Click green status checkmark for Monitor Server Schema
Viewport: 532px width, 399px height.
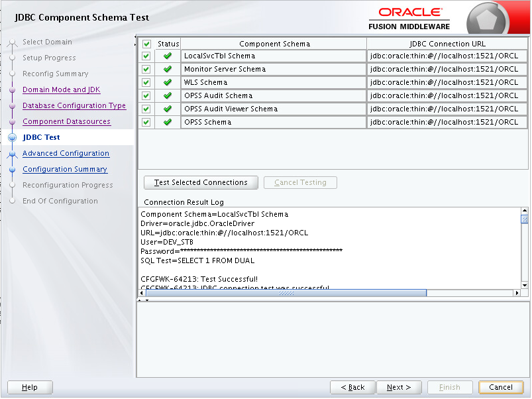[x=167, y=69]
